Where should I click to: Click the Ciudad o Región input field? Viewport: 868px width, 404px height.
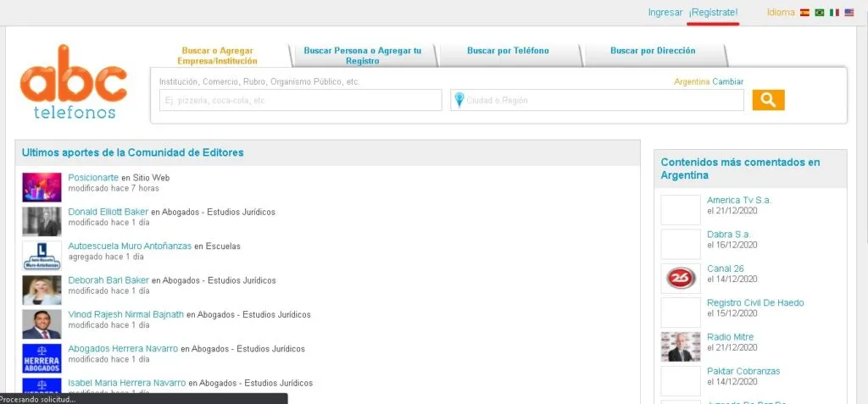pyautogui.click(x=602, y=100)
